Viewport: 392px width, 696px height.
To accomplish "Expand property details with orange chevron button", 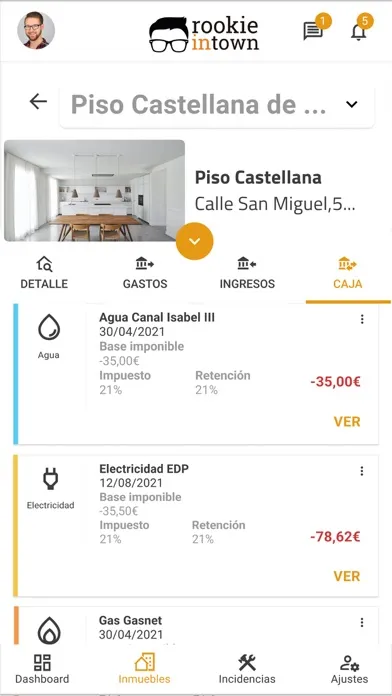I will 194,241.
